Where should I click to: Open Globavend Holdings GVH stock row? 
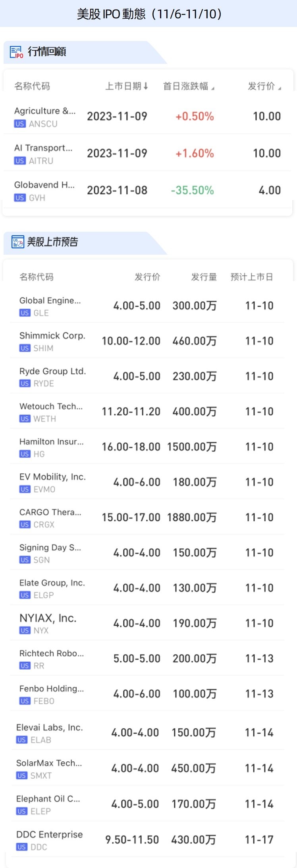pos(147,190)
